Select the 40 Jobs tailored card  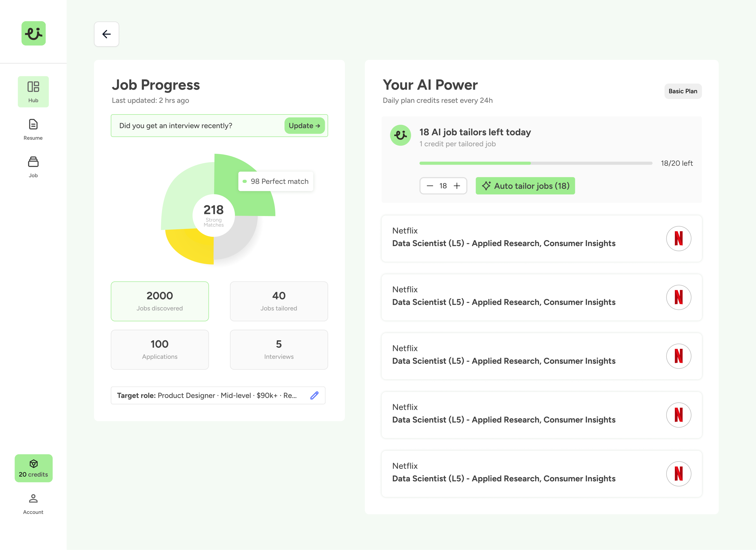click(x=279, y=301)
